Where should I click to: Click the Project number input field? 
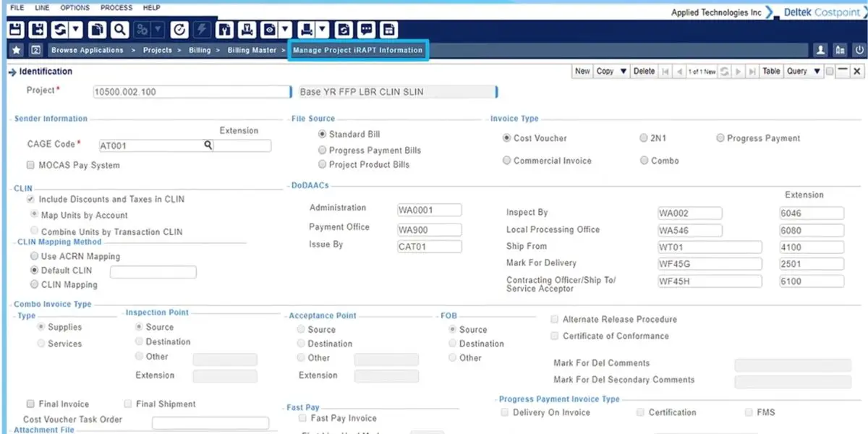tap(191, 92)
